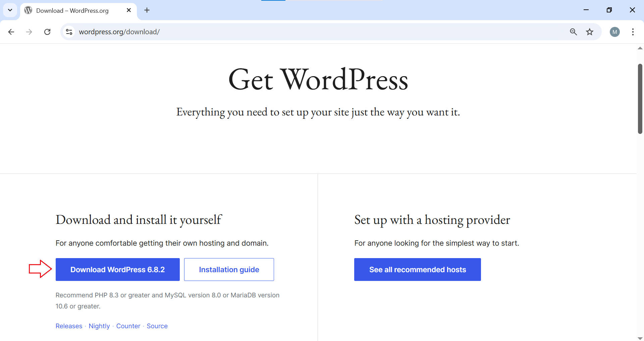
Task: Open the profile avatar M
Action: [614, 32]
